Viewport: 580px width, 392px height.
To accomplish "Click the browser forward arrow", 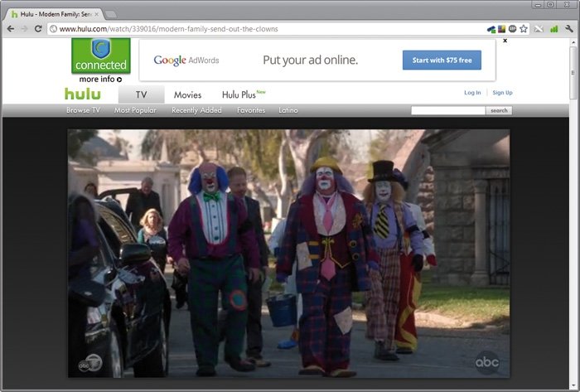I will 24,28.
